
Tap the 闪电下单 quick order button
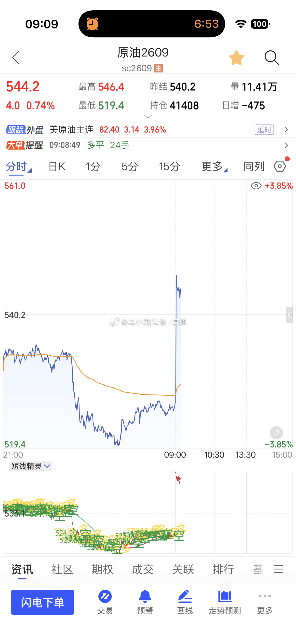point(42,602)
